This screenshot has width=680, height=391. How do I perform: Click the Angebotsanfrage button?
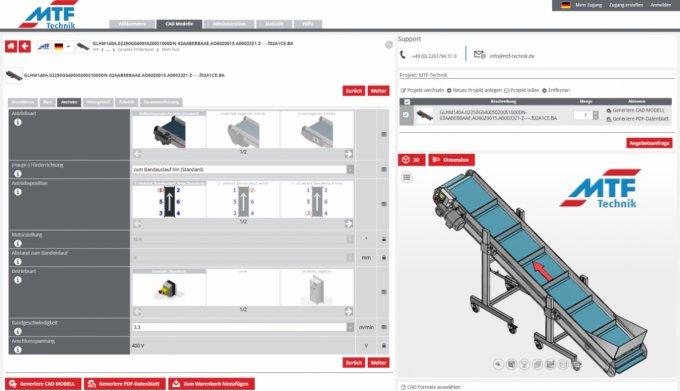[x=649, y=143]
